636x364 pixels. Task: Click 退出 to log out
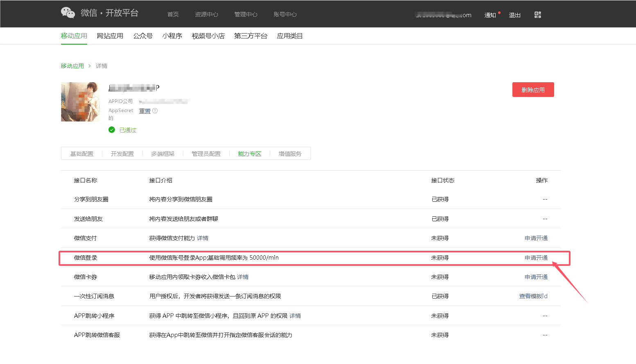click(514, 15)
